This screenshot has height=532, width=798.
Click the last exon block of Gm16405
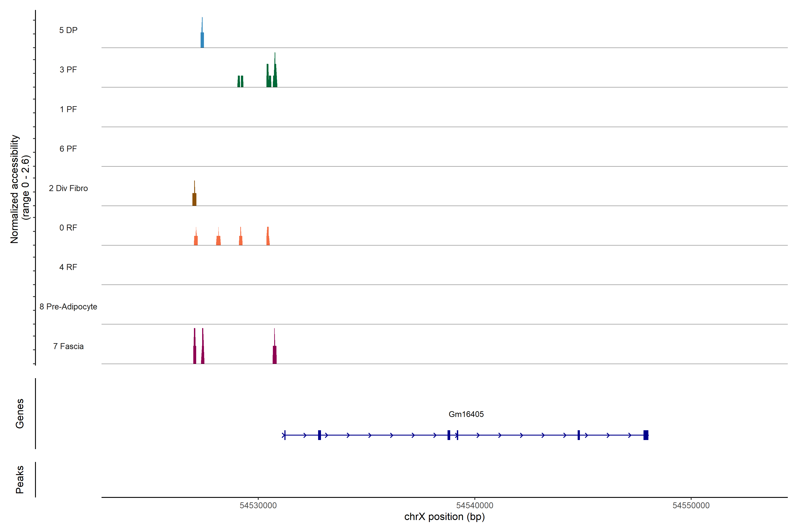pyautogui.click(x=646, y=435)
